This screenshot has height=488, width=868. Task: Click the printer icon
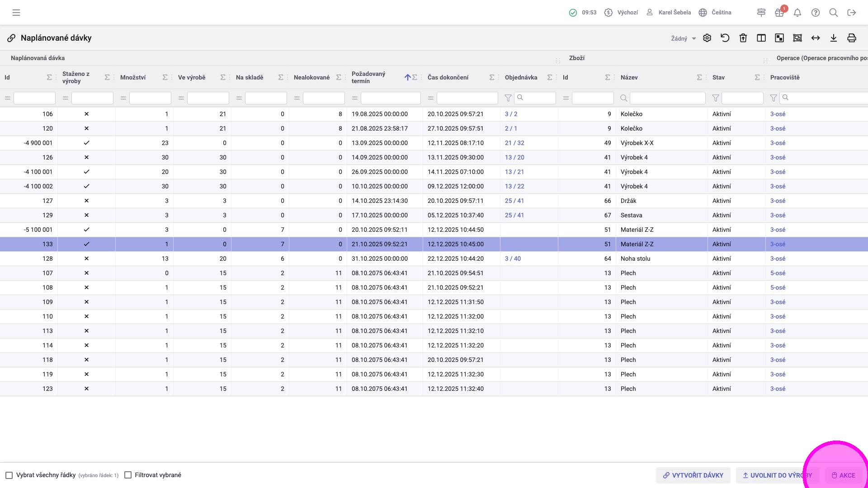click(x=852, y=38)
